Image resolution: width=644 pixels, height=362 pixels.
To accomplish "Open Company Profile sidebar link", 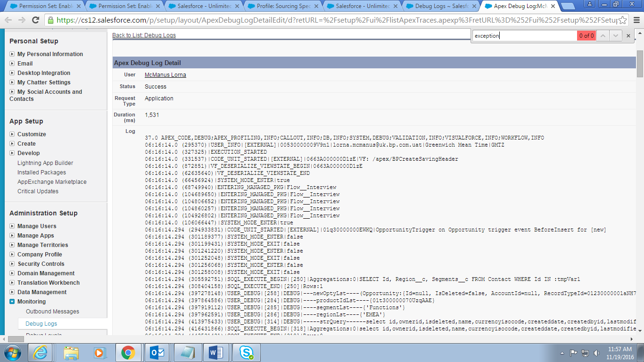I will 40,255.
